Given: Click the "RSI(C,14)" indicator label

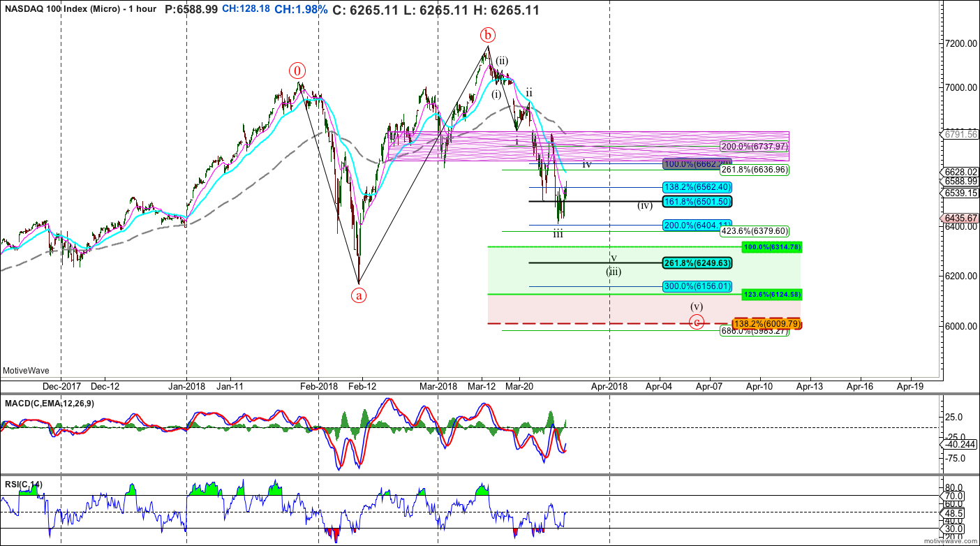Looking at the screenshot, I should point(24,484).
